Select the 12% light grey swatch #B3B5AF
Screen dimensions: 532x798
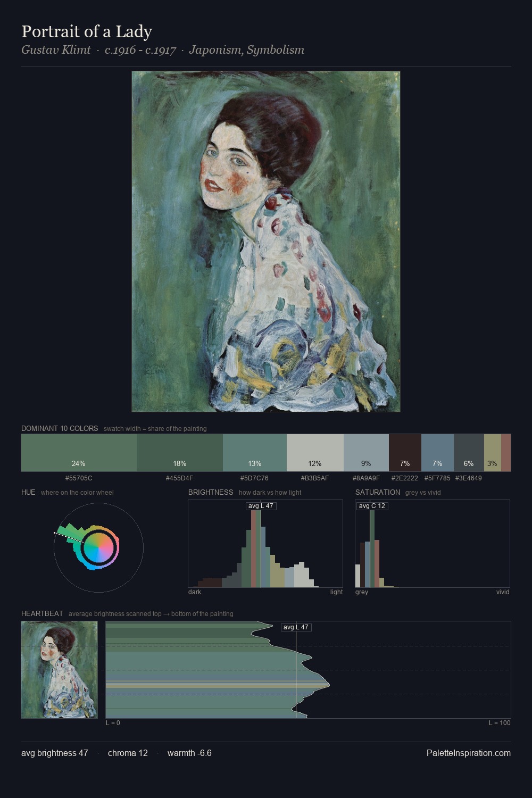[315, 453]
